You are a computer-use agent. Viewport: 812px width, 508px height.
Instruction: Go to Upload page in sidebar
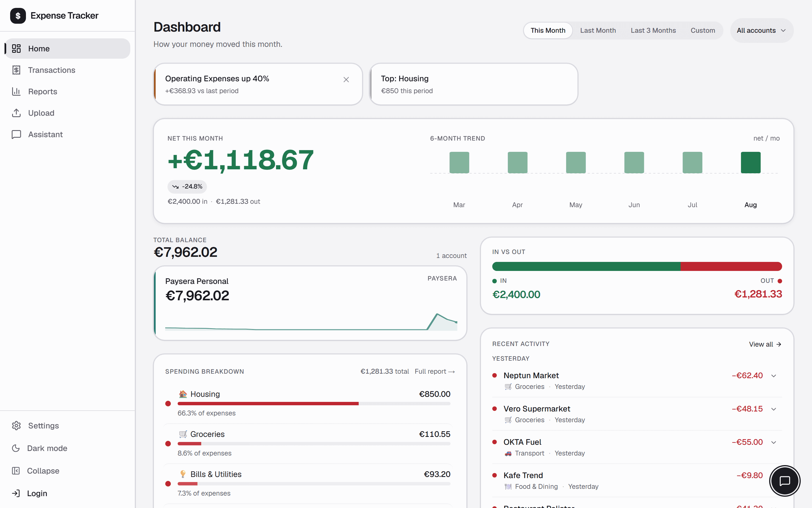tap(67, 113)
